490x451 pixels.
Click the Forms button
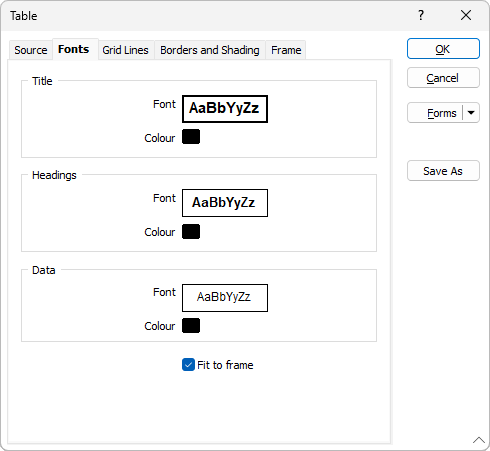click(435, 113)
